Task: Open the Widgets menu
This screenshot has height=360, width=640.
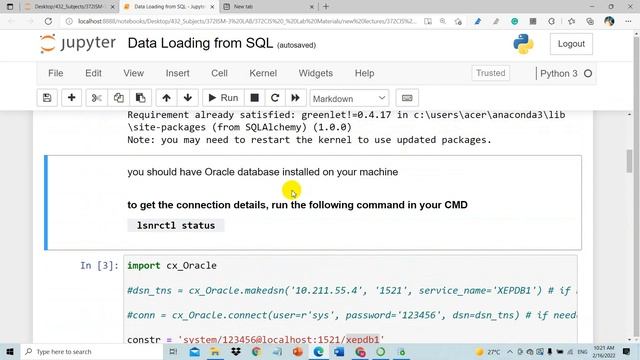Action: pos(316,73)
